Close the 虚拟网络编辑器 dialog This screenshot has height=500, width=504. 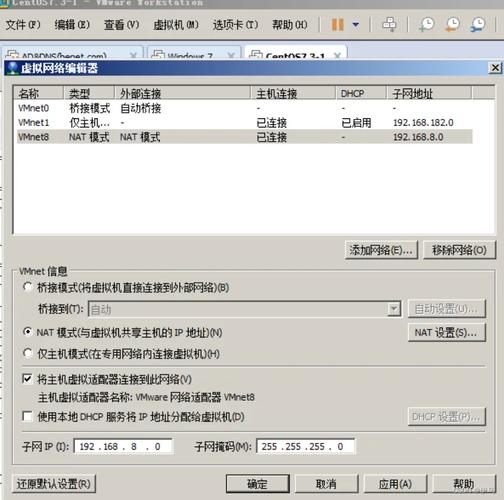495,68
